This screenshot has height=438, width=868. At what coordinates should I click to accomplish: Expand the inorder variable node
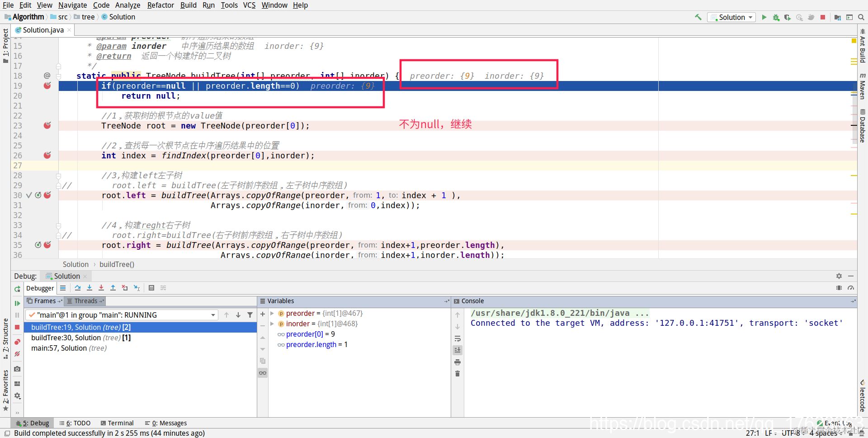click(x=272, y=324)
